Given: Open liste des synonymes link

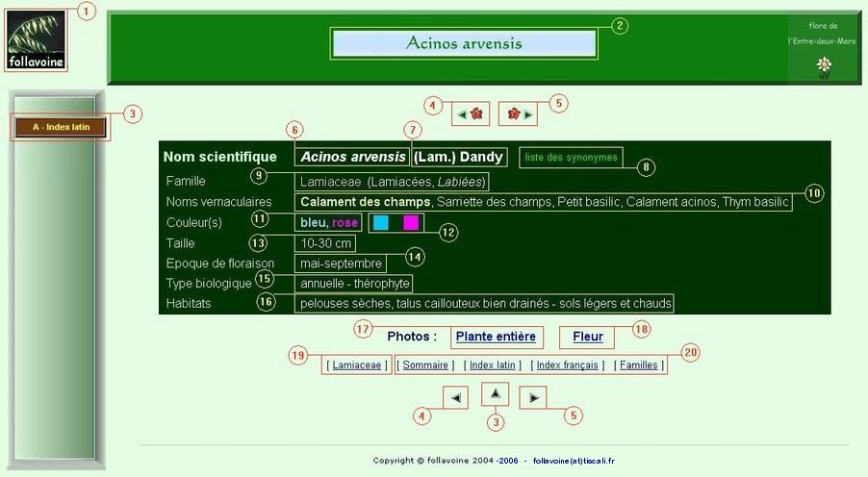Looking at the screenshot, I should [x=571, y=157].
